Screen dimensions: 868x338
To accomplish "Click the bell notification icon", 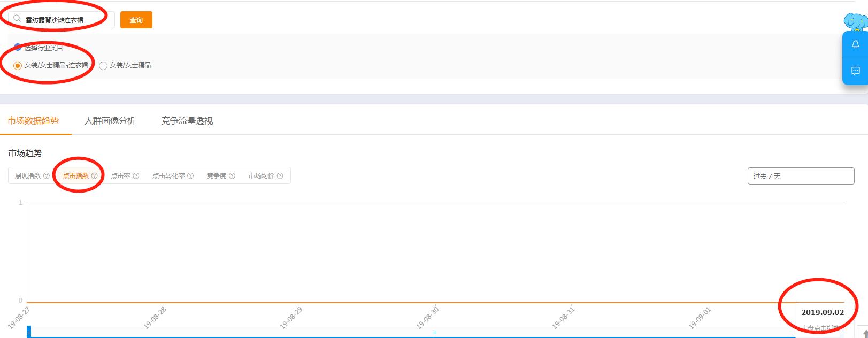I will coord(855,44).
